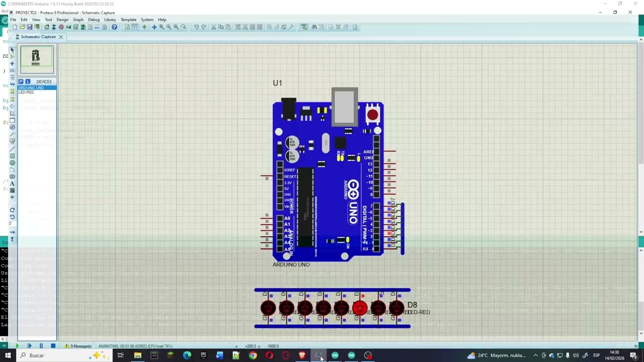Open Google Chrome from taskbar
Screen dimensions: 644x362
click(x=253, y=355)
